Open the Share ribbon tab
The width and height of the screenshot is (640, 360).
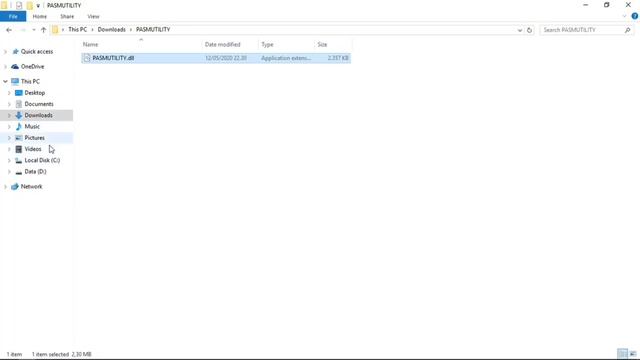67,16
